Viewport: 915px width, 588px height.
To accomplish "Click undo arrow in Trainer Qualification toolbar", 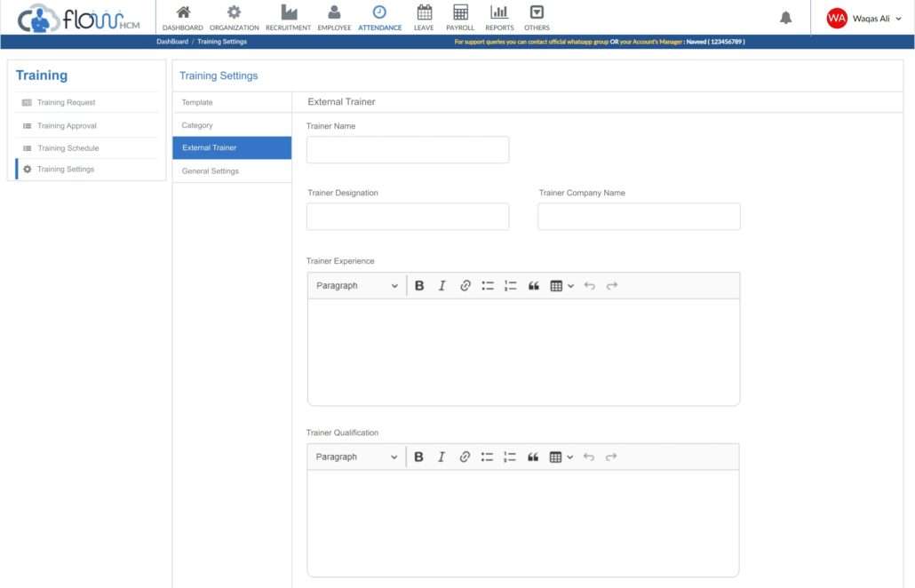I will 590,457.
